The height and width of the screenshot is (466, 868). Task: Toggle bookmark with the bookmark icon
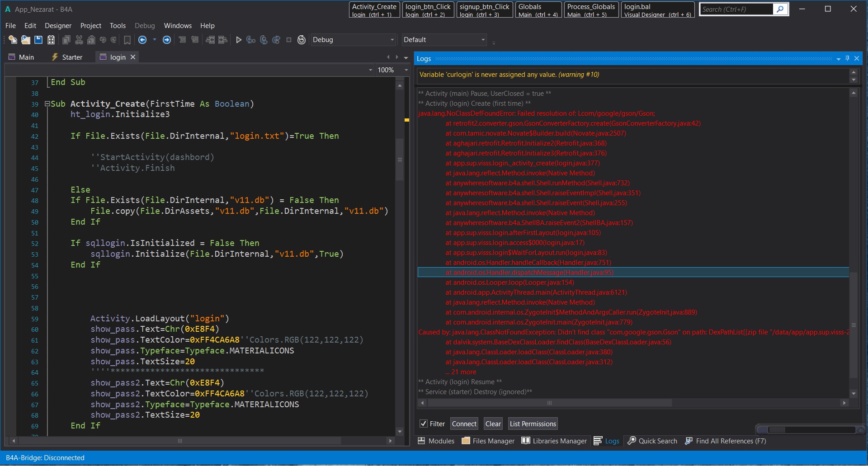click(x=127, y=40)
